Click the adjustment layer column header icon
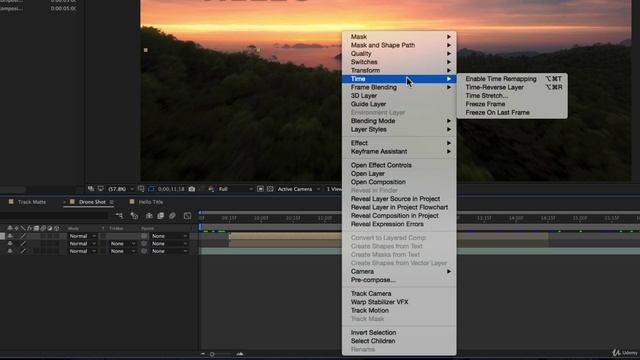This screenshot has height=360, width=640. click(50, 228)
